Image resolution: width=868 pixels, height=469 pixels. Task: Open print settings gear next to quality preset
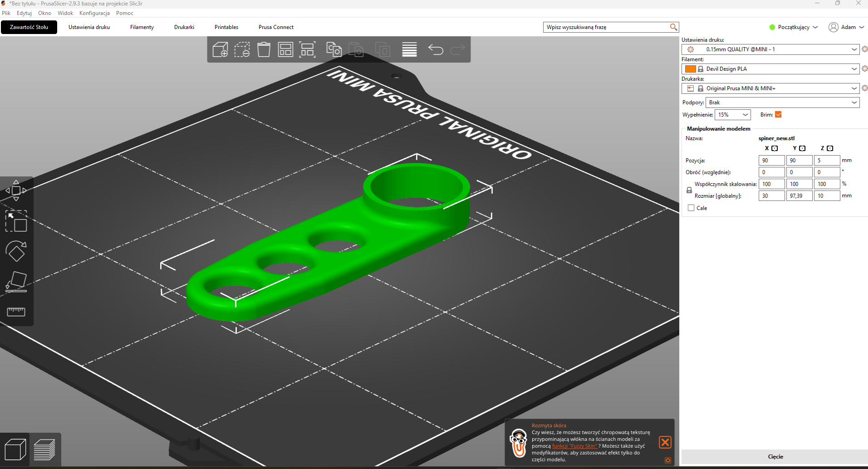[x=864, y=49]
